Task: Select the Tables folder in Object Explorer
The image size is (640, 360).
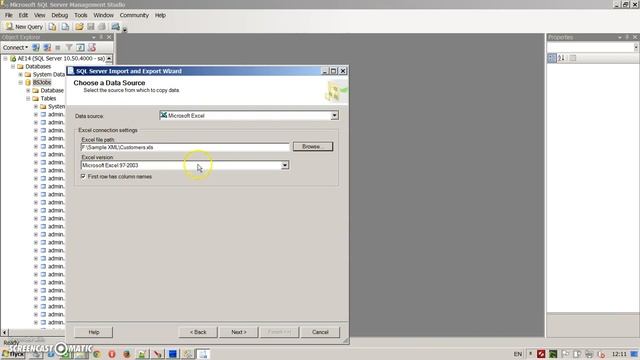Action: click(x=48, y=98)
